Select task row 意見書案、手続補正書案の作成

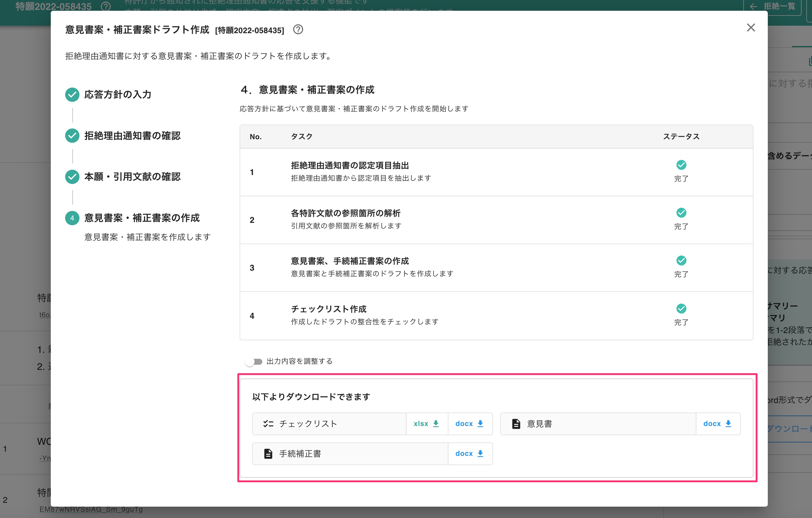click(x=496, y=268)
